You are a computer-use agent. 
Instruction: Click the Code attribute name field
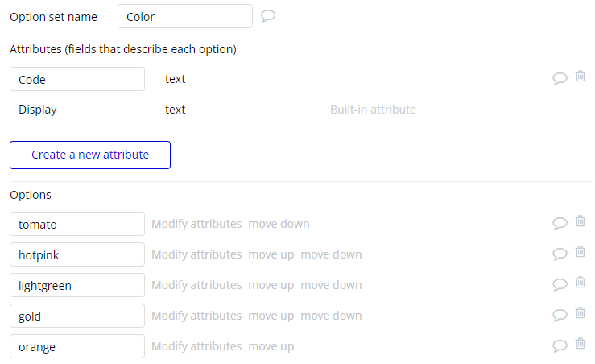(x=77, y=79)
